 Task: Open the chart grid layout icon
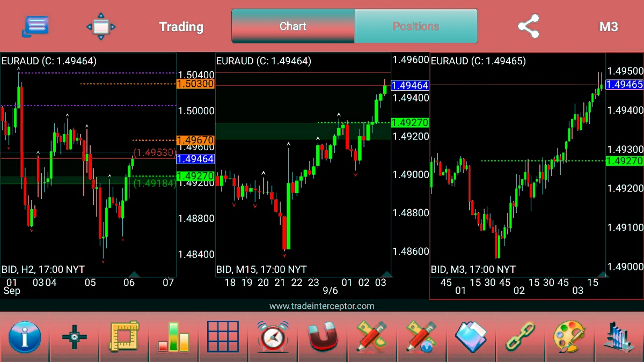[x=223, y=337]
